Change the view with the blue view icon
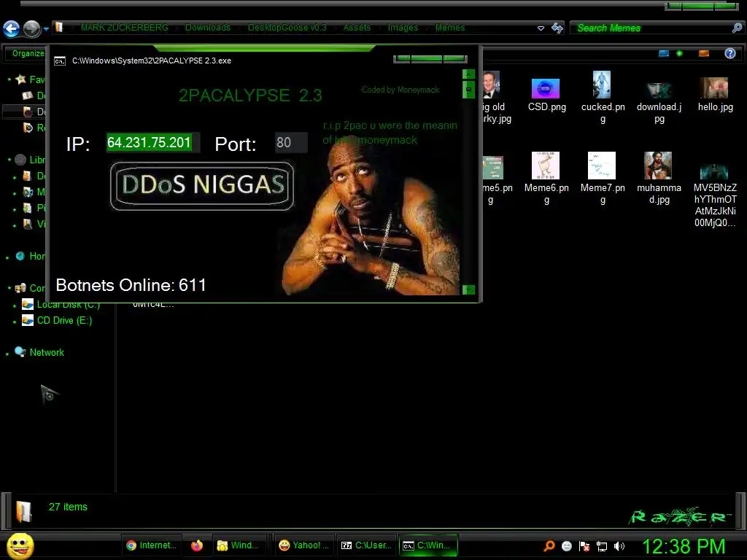Image resolution: width=747 pixels, height=560 pixels. 664,53
